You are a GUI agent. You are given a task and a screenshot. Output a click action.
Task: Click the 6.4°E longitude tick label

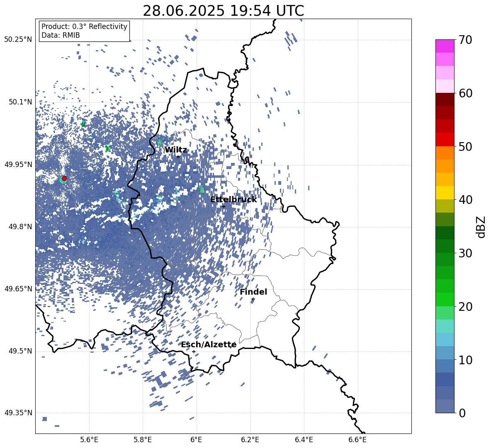[x=304, y=440]
